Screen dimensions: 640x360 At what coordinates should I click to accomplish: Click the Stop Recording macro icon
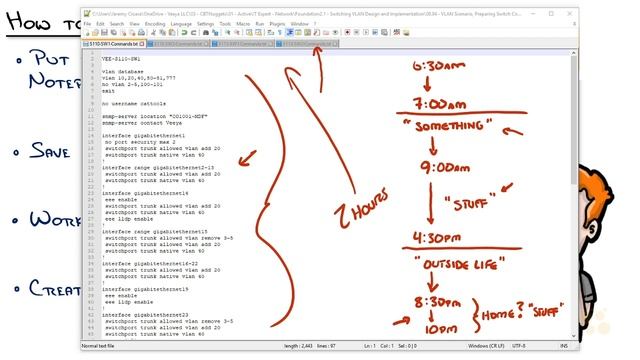(356, 33)
